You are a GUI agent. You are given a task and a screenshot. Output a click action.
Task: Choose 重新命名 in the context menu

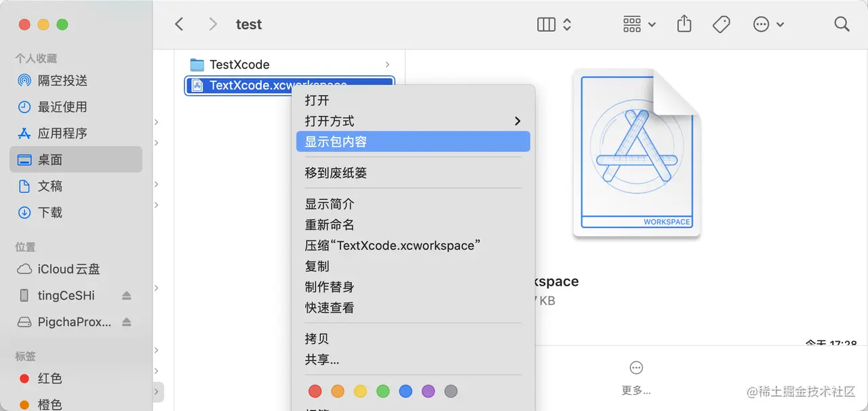(413, 224)
